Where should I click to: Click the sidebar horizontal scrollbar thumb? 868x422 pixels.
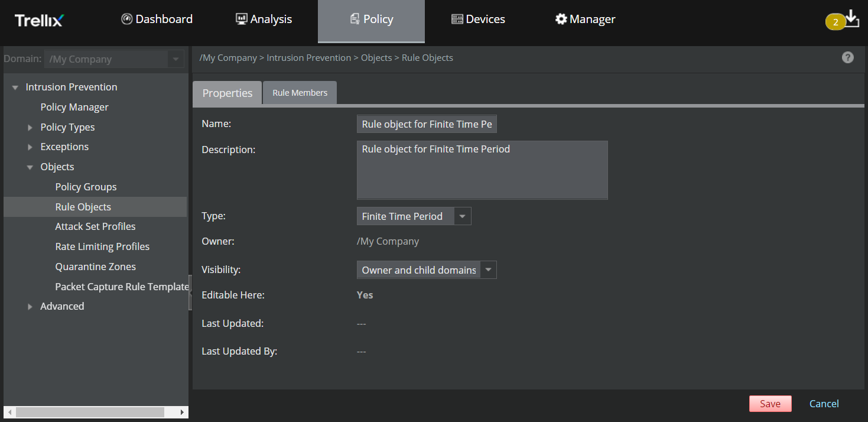click(90, 412)
